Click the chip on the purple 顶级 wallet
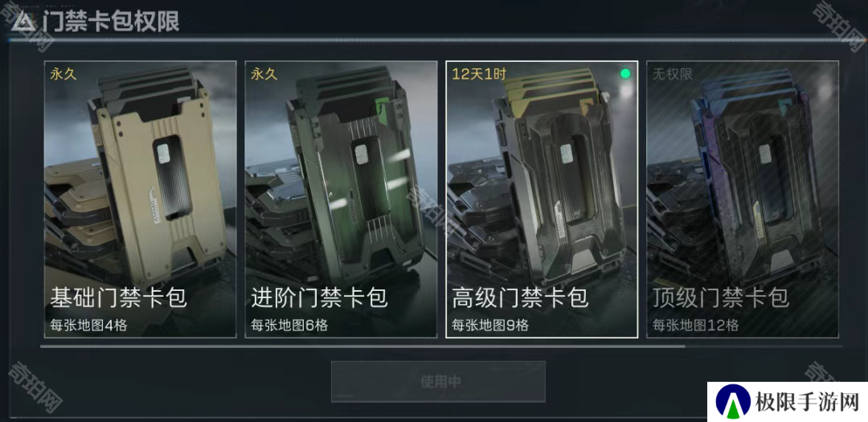 (765, 153)
